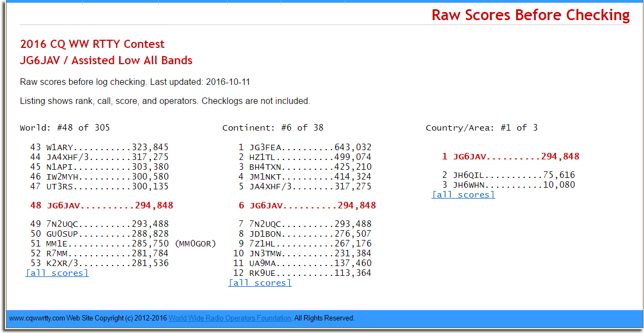This screenshot has height=333, width=644.
Task: Click the highlighted JG6JAV row in Country/Area
Action: [x=510, y=157]
